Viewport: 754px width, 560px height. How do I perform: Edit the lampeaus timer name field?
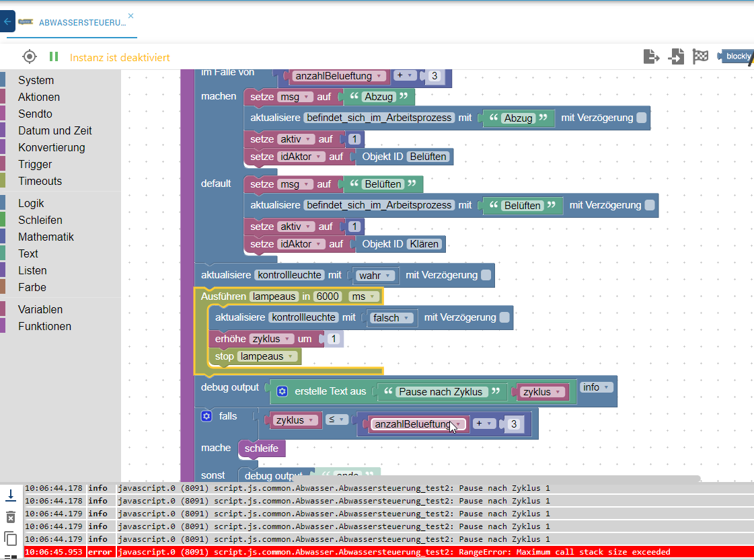274,296
